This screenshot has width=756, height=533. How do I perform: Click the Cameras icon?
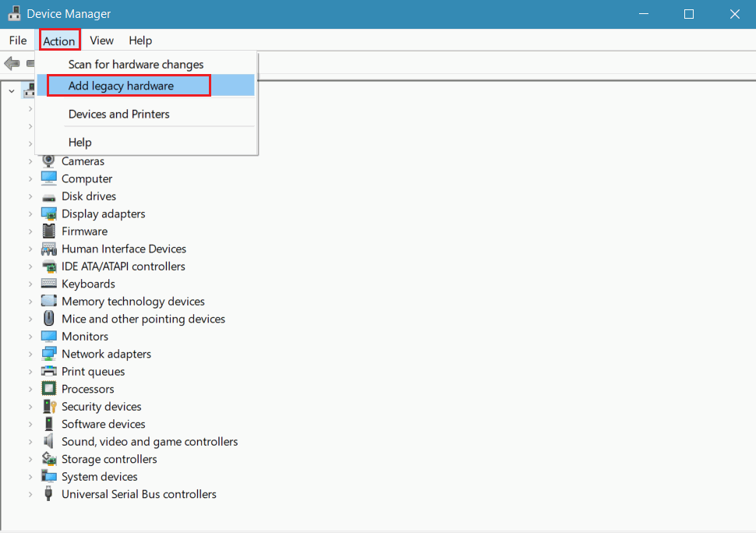(48, 161)
